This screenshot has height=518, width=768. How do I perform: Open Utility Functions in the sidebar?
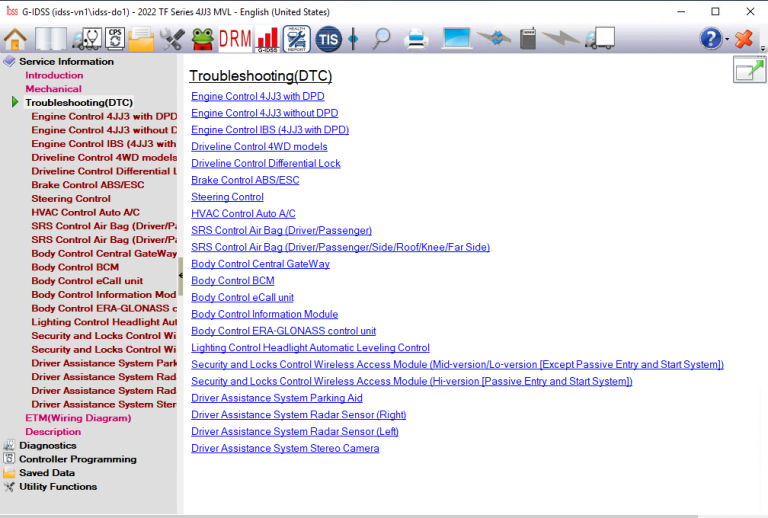pos(58,486)
